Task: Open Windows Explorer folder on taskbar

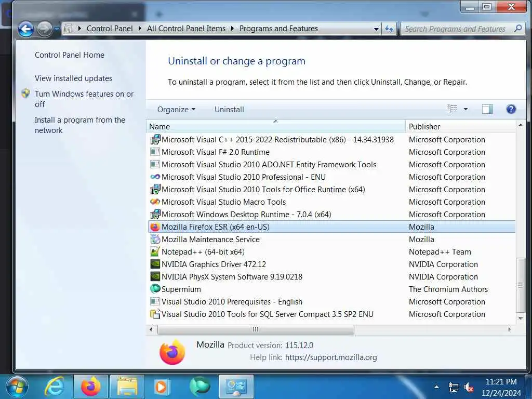Action: [127, 387]
